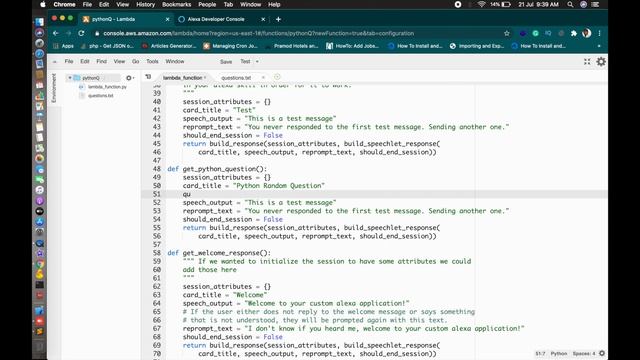
Task: Open the Importing and Exp... bookmark
Action: pyautogui.click(x=477, y=46)
